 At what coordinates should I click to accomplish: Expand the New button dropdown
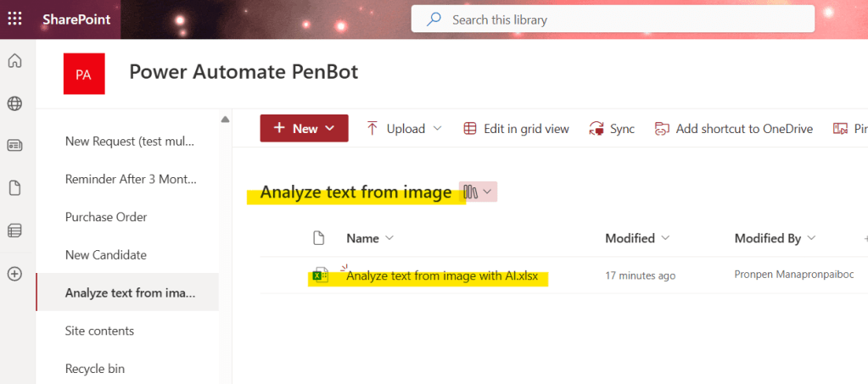point(304,129)
